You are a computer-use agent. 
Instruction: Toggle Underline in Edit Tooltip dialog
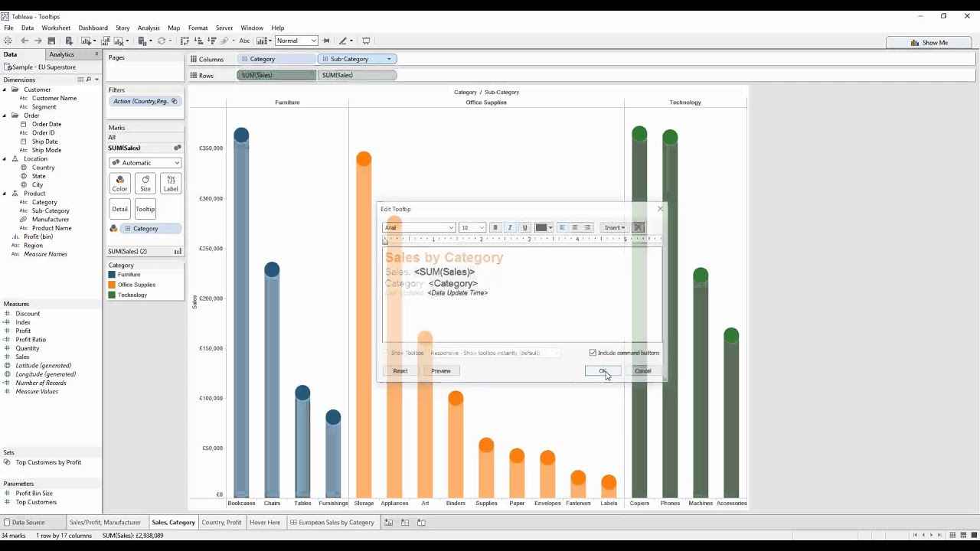pos(524,227)
